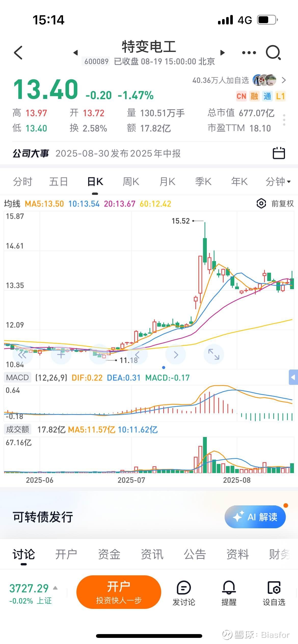
Task: Tap the MA5:13.50 average label
Action: pyautogui.click(x=44, y=204)
